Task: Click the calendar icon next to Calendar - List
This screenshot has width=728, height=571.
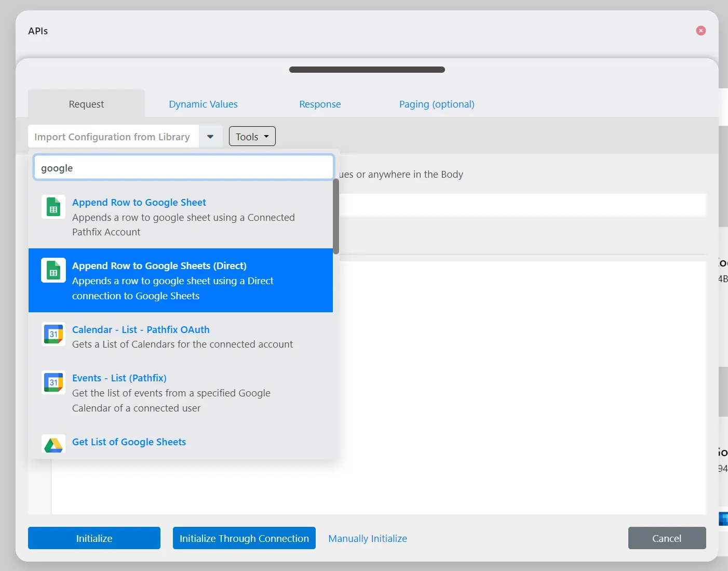Action: point(53,334)
